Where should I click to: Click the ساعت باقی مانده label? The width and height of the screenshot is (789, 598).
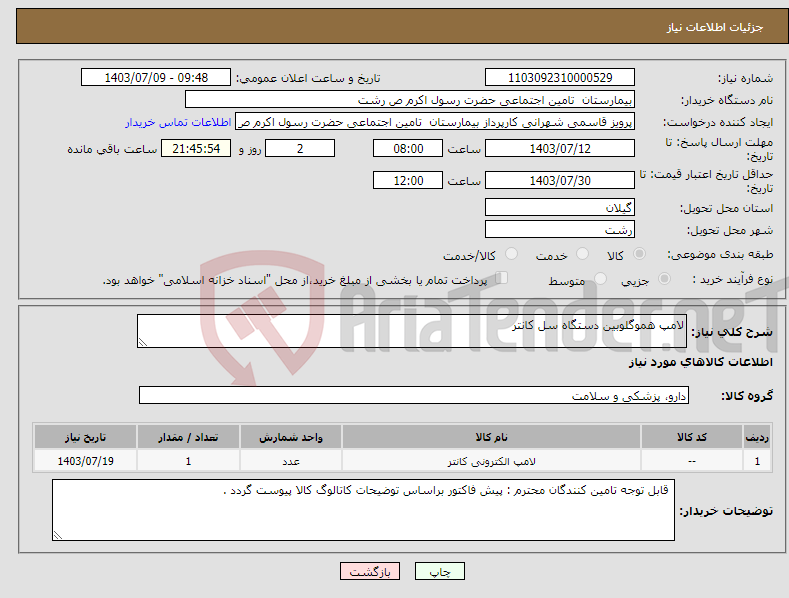click(112, 149)
